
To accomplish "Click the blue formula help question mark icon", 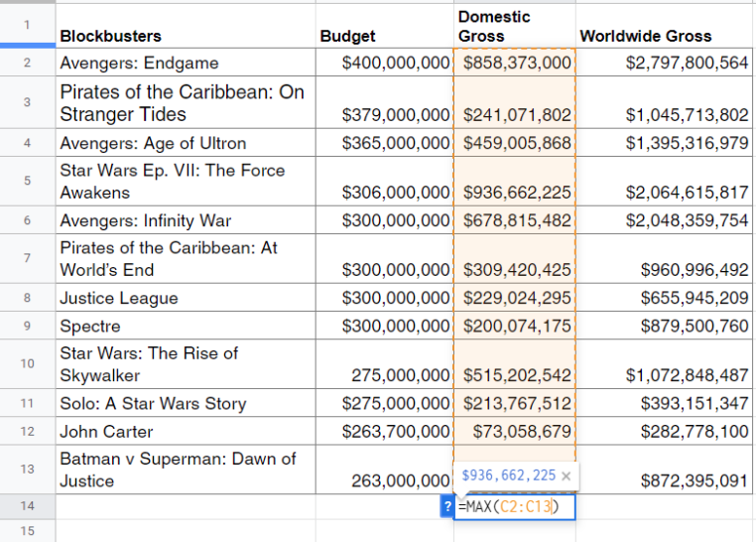I will pos(446,506).
